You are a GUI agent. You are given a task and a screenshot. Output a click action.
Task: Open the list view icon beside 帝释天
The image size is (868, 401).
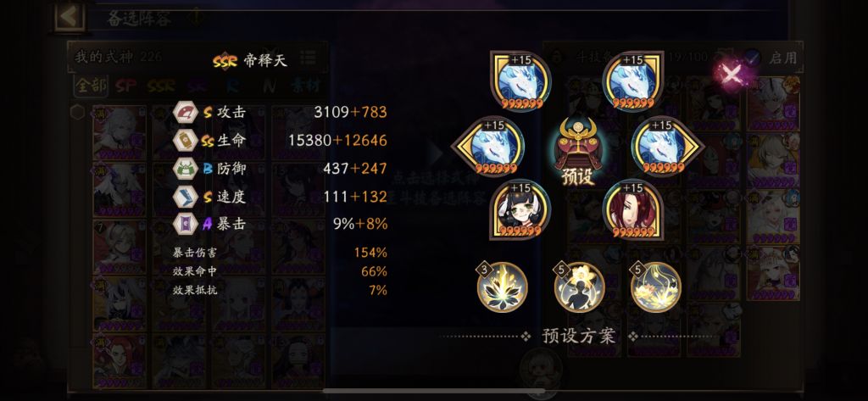coord(308,58)
